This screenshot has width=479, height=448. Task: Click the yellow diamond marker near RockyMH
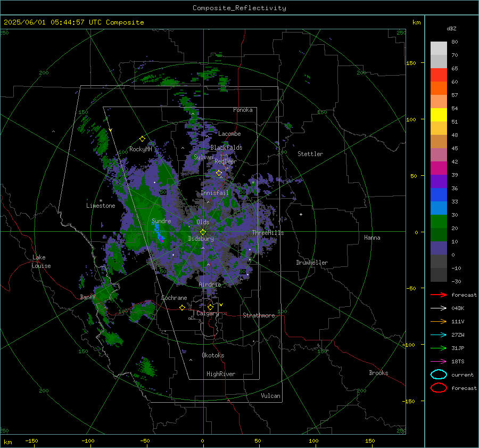[142, 139]
